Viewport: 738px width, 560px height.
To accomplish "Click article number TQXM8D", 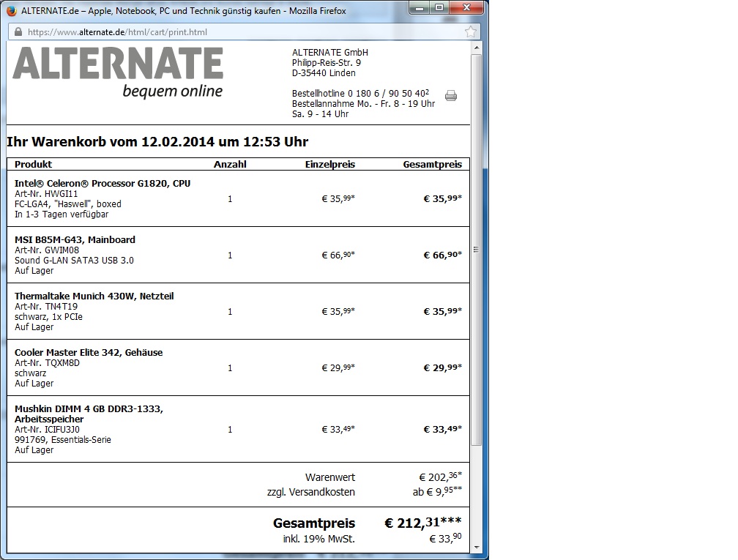I will (47, 363).
